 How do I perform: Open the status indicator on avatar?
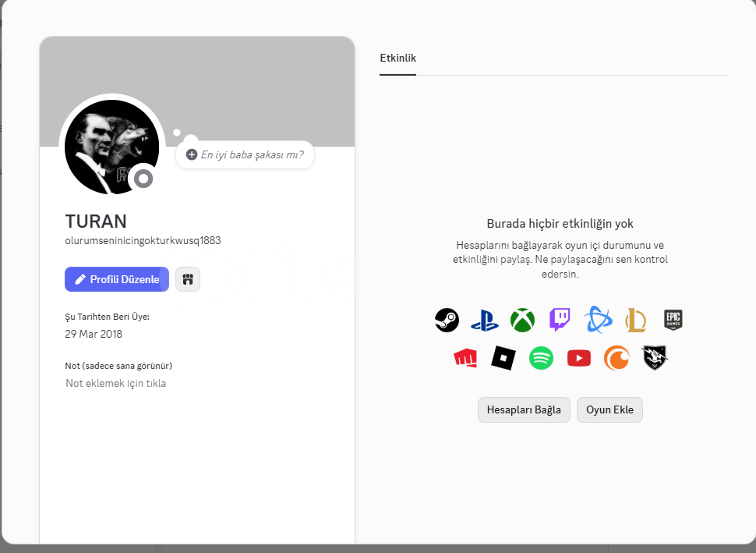click(143, 179)
